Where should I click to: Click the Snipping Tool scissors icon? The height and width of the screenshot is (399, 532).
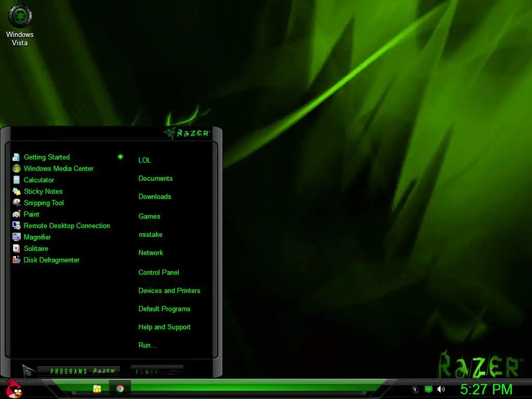[x=16, y=203]
